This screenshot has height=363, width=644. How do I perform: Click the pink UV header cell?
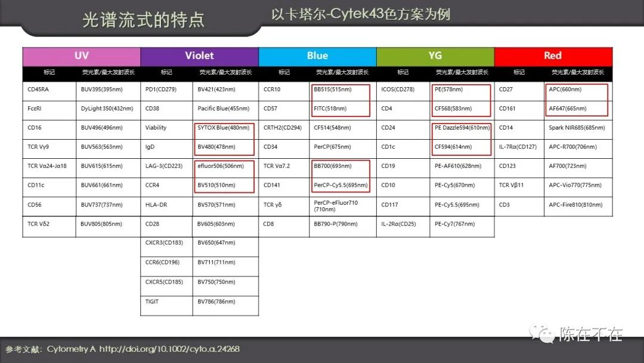coord(82,56)
